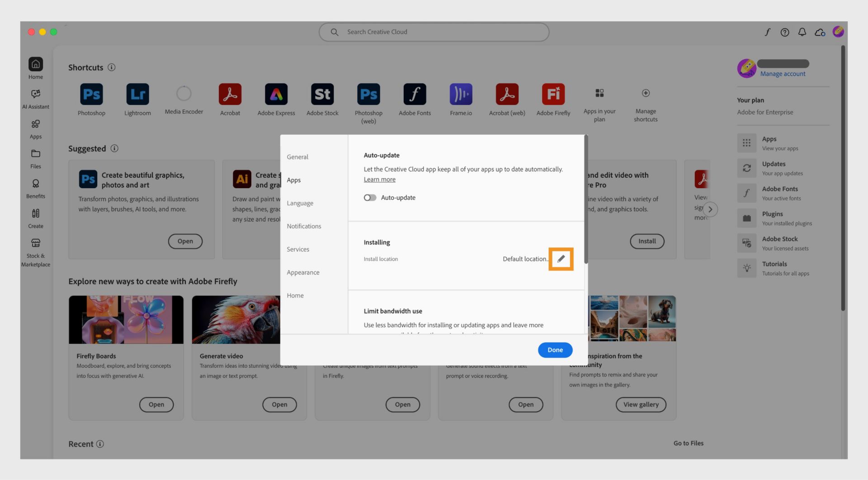Open the Acrobat shortcut icon
868x480 pixels.
tap(230, 94)
